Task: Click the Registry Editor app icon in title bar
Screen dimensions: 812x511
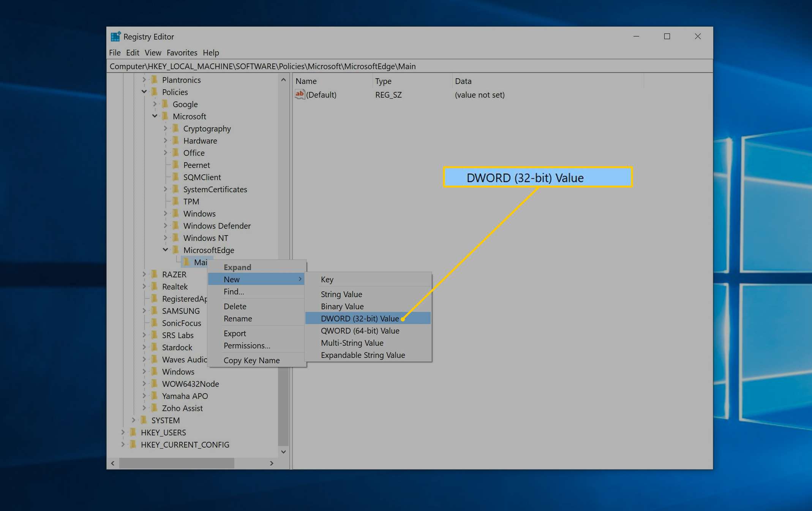Action: pyautogui.click(x=115, y=36)
